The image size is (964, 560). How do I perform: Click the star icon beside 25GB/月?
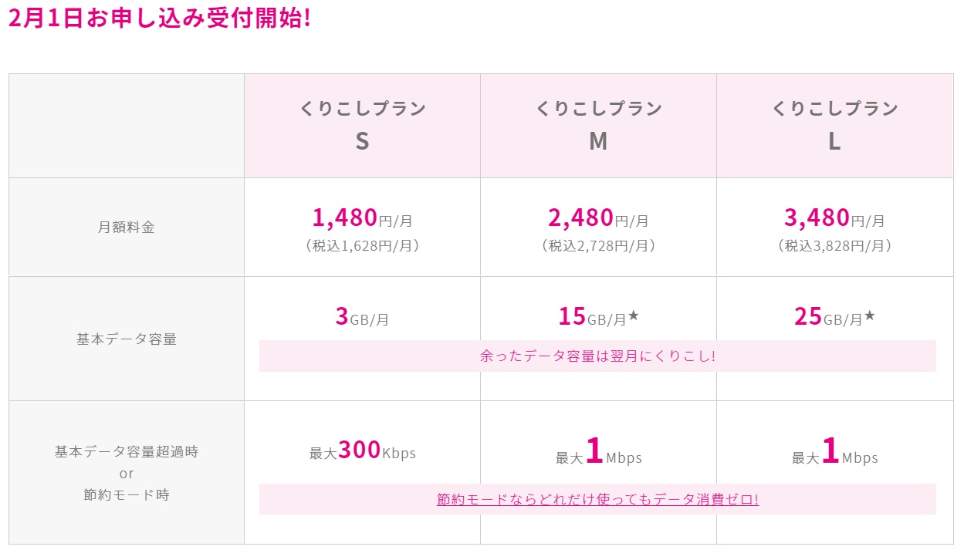(x=870, y=316)
